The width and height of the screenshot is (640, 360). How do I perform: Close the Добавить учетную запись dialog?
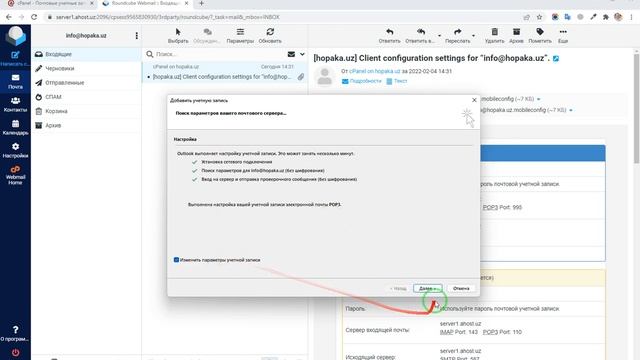(474, 100)
